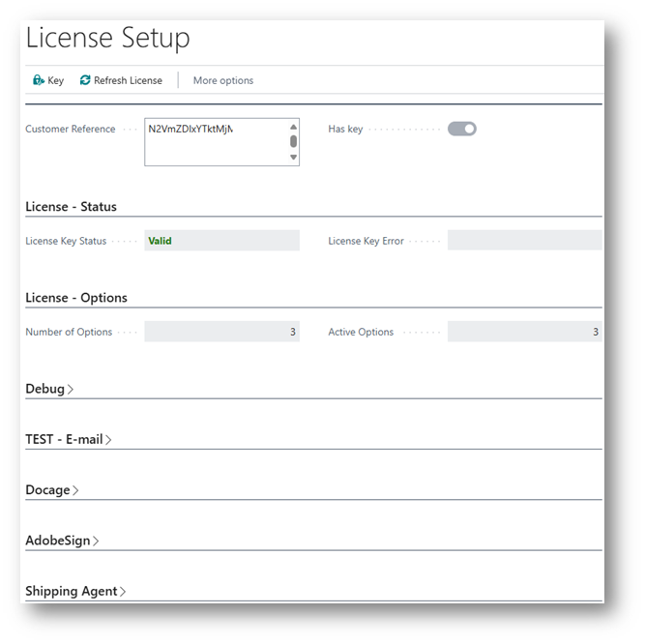The image size is (645, 644).
Task: Click inside the Customer Reference text box
Action: pos(215,145)
